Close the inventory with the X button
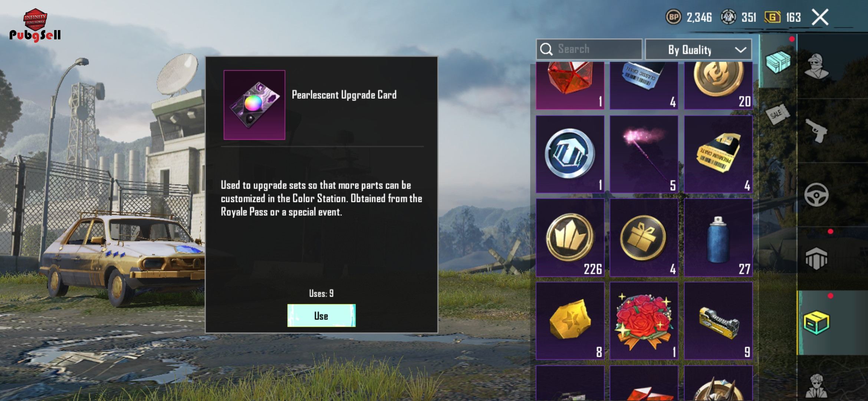868x401 pixels. click(820, 17)
